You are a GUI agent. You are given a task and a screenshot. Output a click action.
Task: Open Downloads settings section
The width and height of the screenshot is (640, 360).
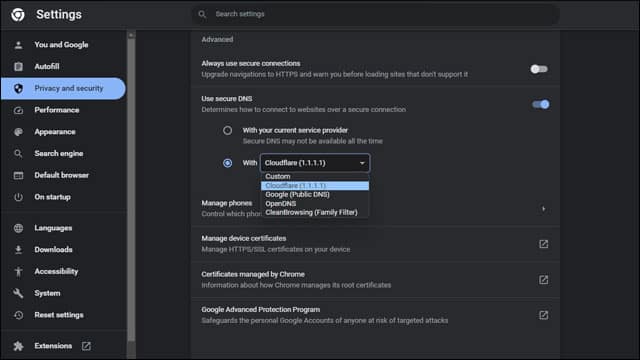point(63,250)
